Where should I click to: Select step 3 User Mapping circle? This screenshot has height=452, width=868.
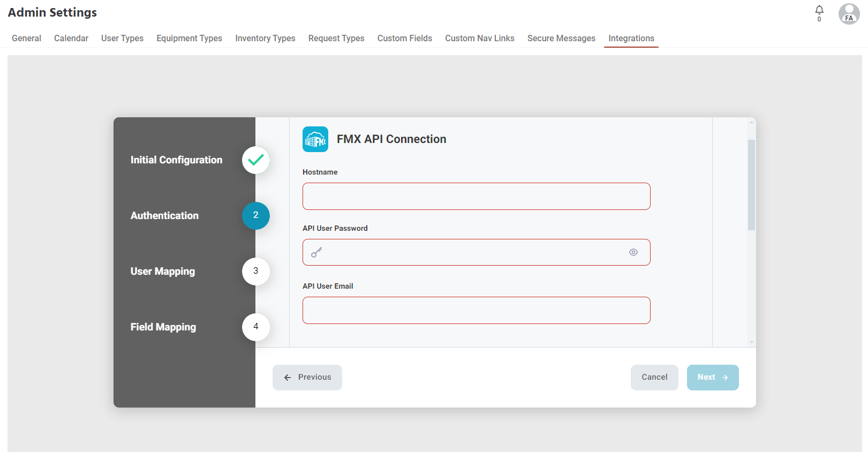click(256, 272)
